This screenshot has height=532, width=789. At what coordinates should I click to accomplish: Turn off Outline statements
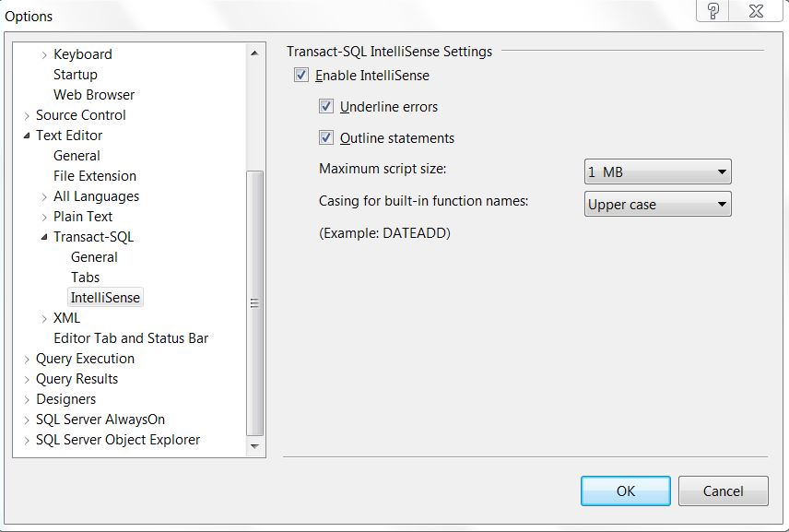tap(325, 137)
